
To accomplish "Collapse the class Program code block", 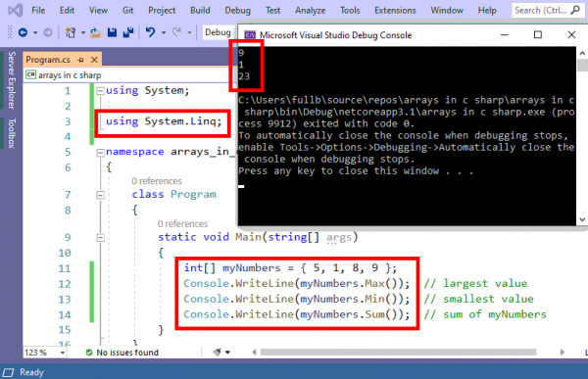I will click(100, 195).
